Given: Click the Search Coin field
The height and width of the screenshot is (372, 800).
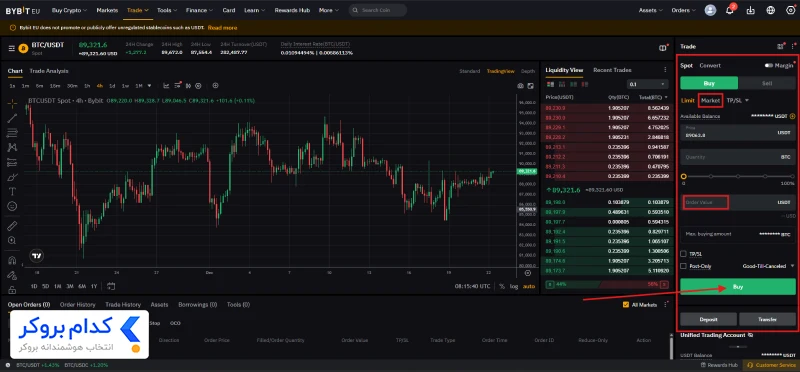Looking at the screenshot, I should coord(378,10).
